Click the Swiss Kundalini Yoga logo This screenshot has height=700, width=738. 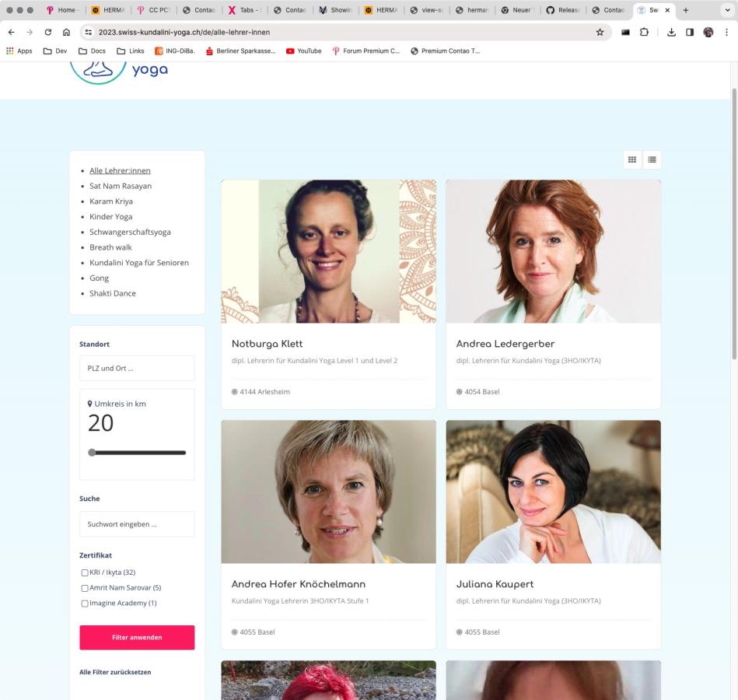(118, 70)
